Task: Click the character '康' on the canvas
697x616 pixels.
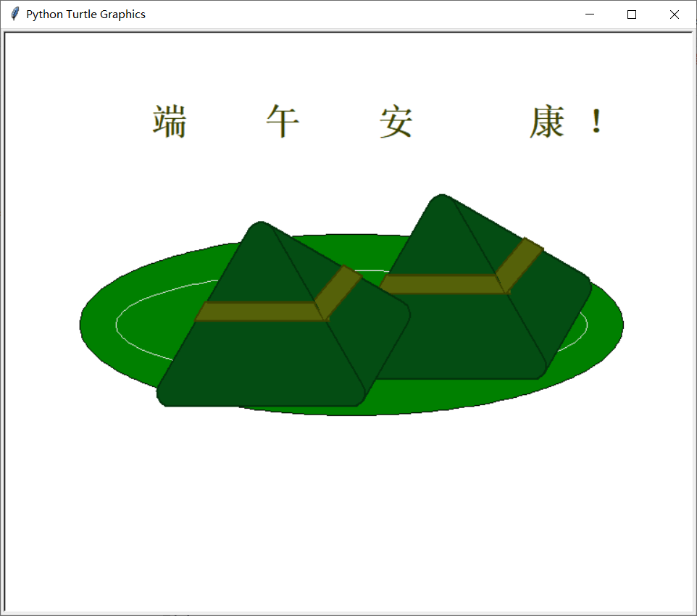Action: [x=547, y=122]
